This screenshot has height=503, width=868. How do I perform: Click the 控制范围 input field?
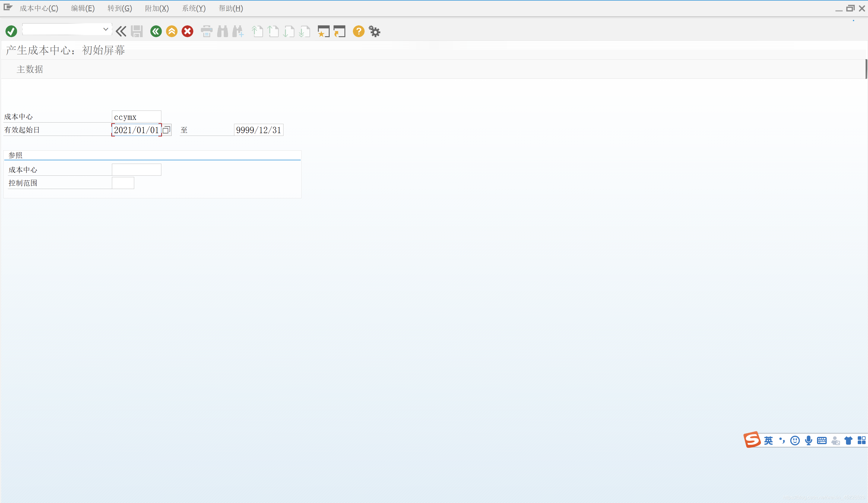123,183
